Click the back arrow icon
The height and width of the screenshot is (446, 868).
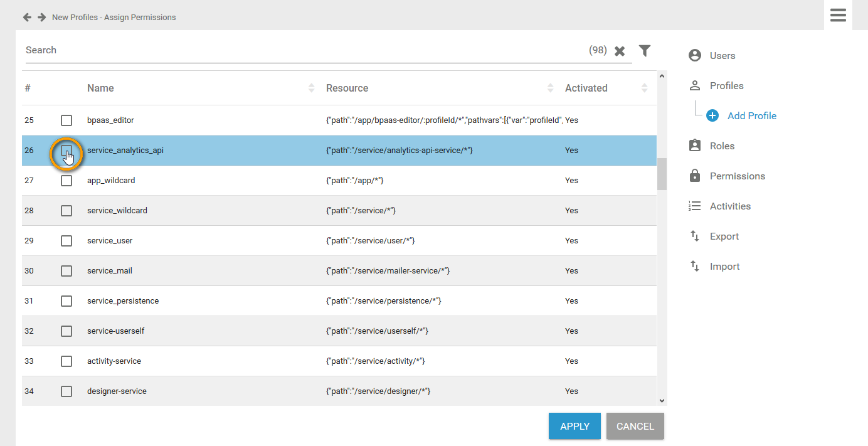coord(27,18)
